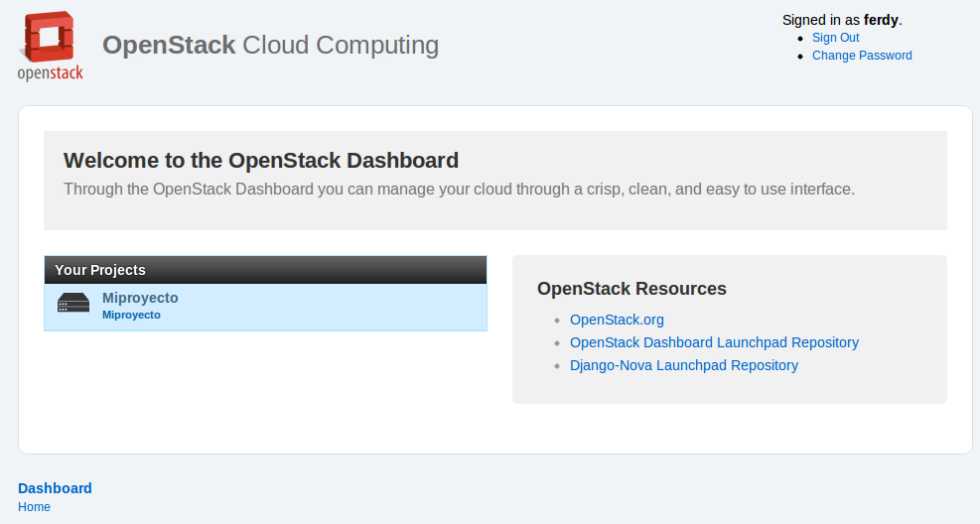Image resolution: width=980 pixels, height=524 pixels.
Task: Open OpenStack Dashboard Launchpad Repository link
Action: point(714,342)
